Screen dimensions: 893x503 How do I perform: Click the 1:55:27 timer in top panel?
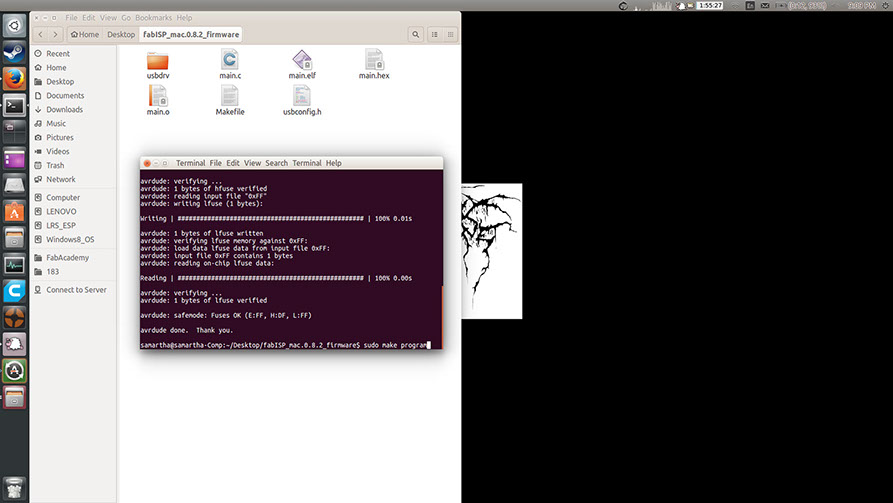point(710,5)
